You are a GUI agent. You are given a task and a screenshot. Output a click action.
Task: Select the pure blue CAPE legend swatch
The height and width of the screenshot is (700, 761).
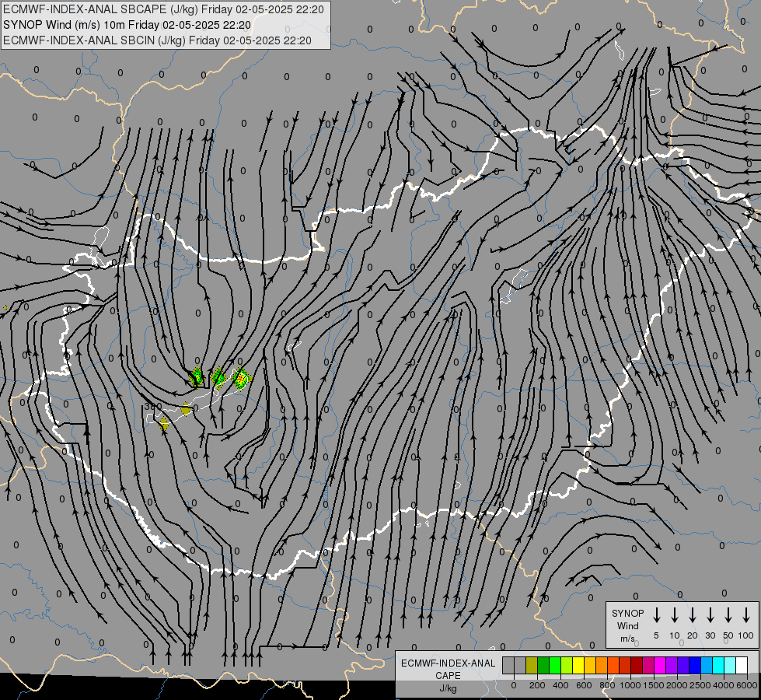point(695,666)
